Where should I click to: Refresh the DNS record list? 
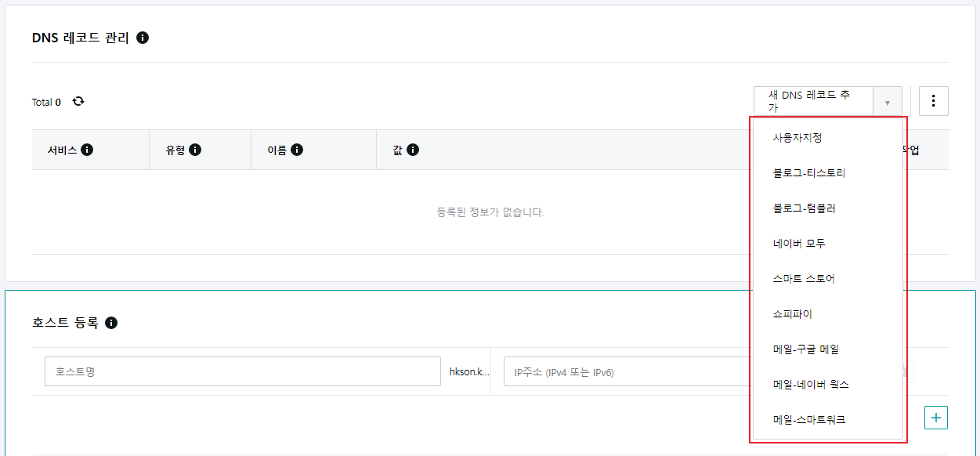78,102
